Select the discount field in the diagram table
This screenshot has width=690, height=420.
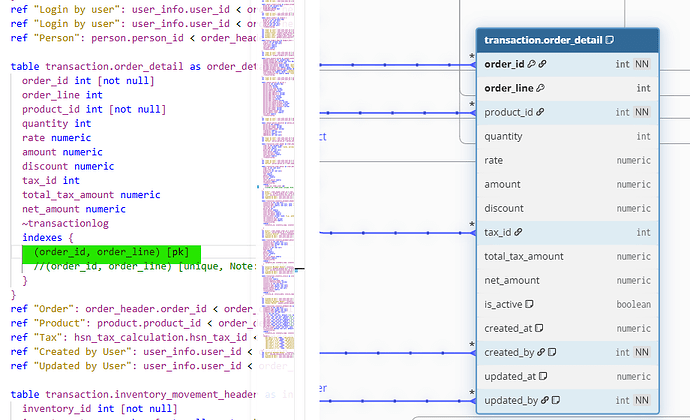567,208
